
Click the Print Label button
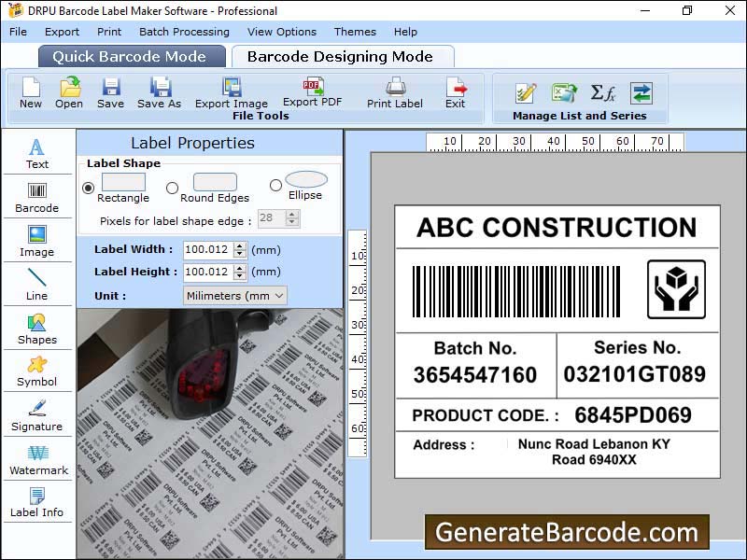(x=394, y=93)
